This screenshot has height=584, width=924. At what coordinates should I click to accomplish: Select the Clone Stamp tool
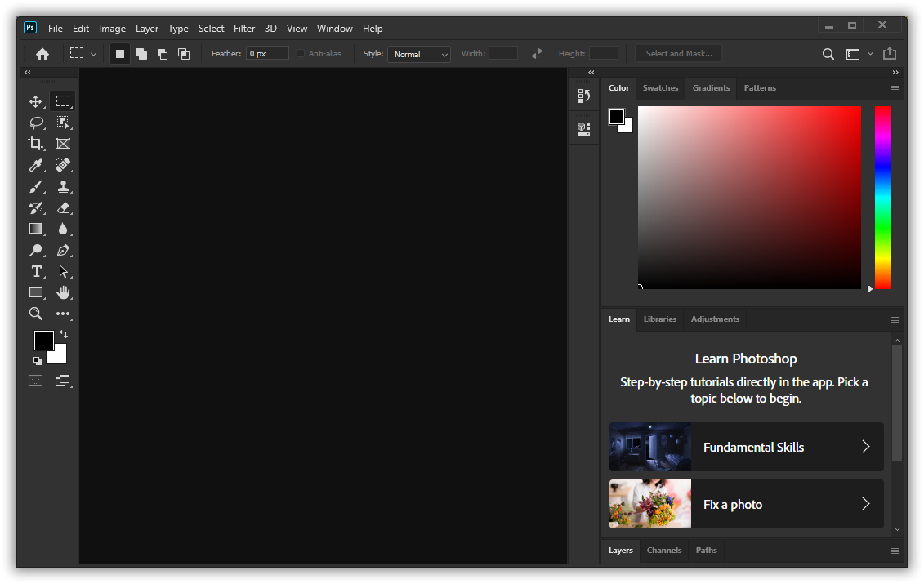pos(63,187)
